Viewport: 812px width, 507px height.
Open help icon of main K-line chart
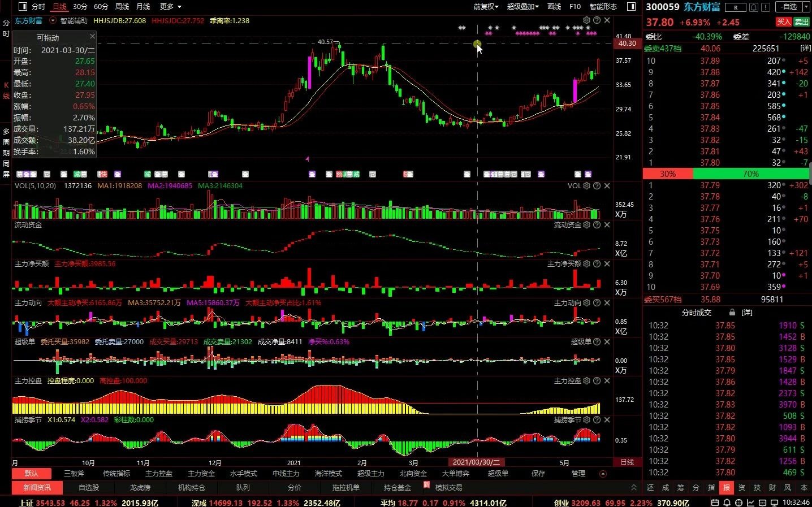597,20
